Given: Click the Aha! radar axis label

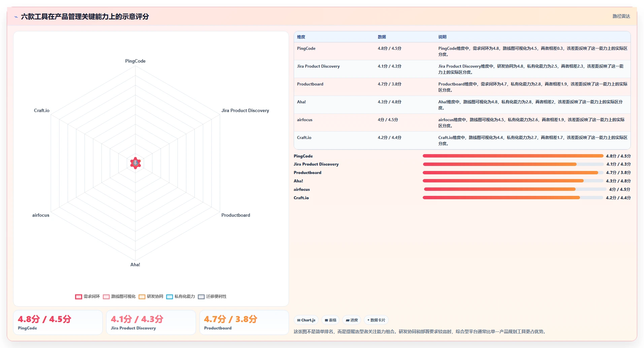Looking at the screenshot, I should coord(135,265).
